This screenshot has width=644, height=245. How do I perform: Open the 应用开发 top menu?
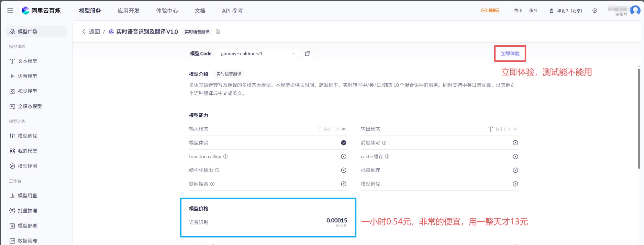tap(129, 11)
